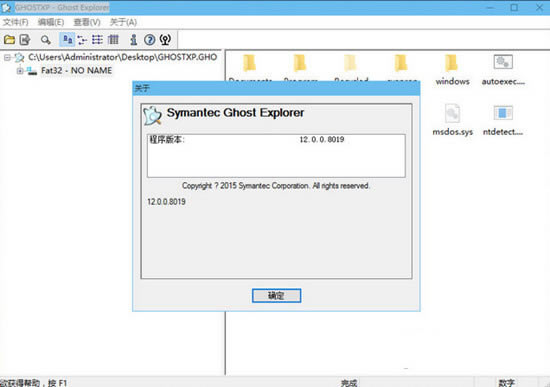
Task: Maximize the Ghost Explorer window
Action: pyautogui.click(x=514, y=7)
